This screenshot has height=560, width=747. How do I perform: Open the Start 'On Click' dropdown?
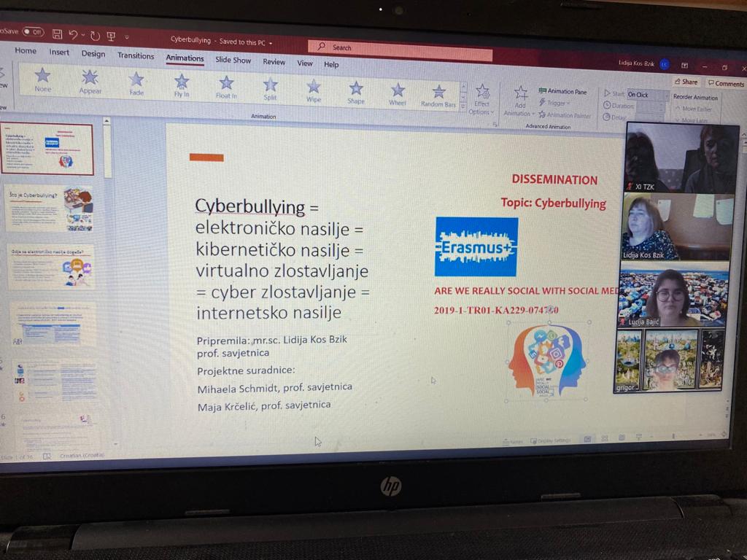648,95
